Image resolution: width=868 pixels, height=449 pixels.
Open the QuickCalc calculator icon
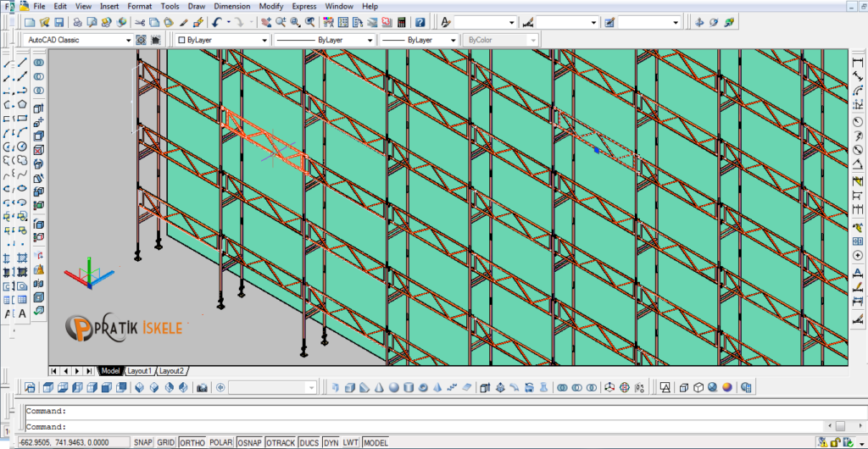coord(401,23)
